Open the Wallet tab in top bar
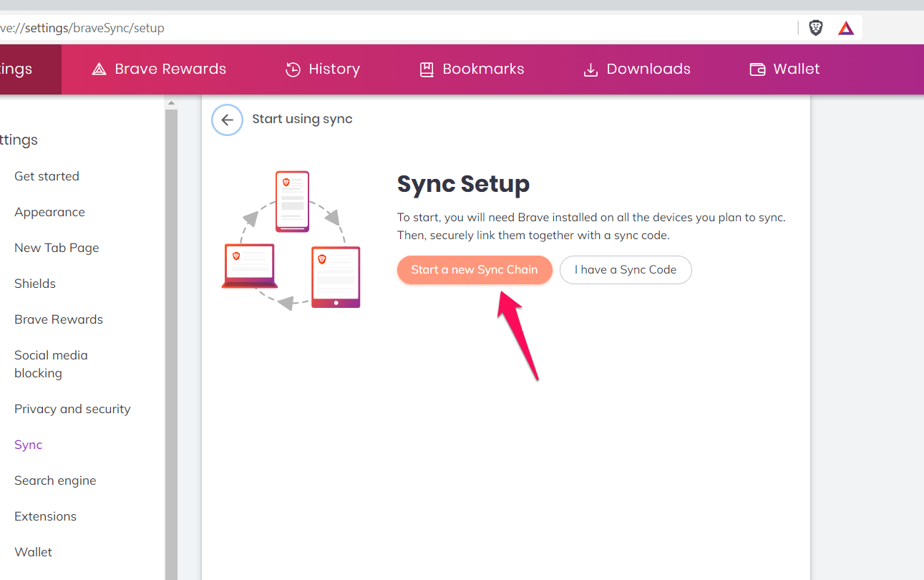Image resolution: width=924 pixels, height=580 pixels. (784, 69)
